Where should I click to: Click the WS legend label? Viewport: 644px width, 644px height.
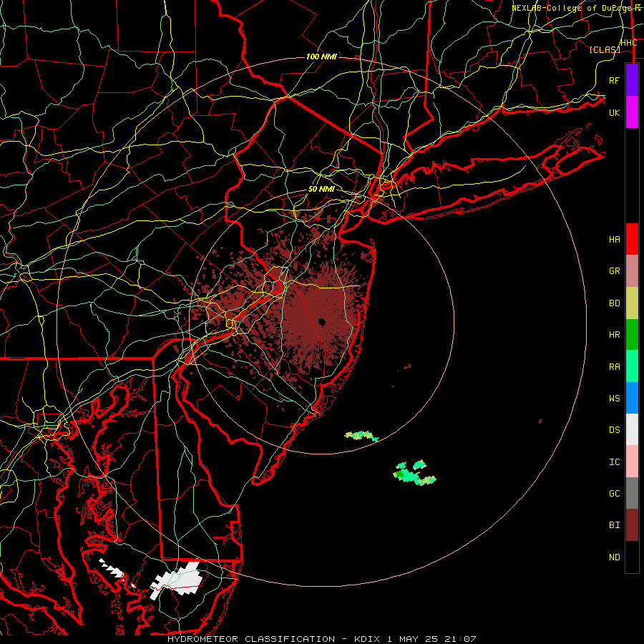coord(614,399)
